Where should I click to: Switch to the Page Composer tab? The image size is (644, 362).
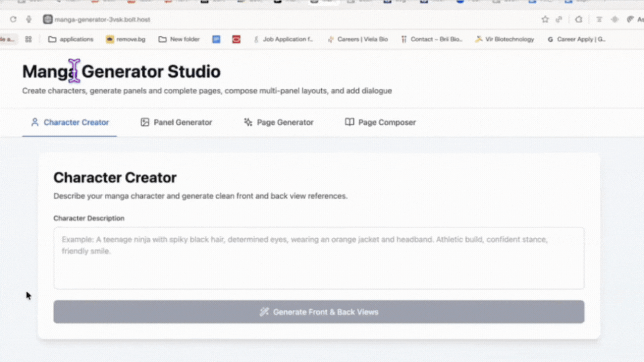(x=387, y=122)
